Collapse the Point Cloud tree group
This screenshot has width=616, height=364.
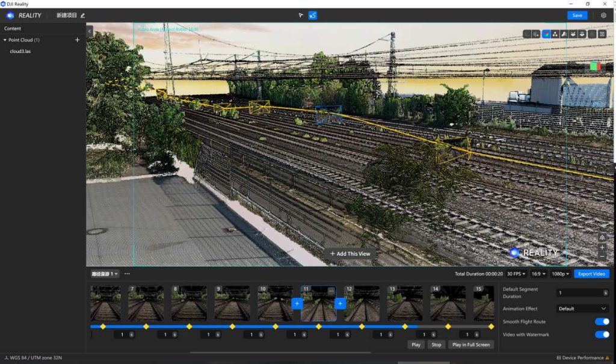click(x=5, y=40)
